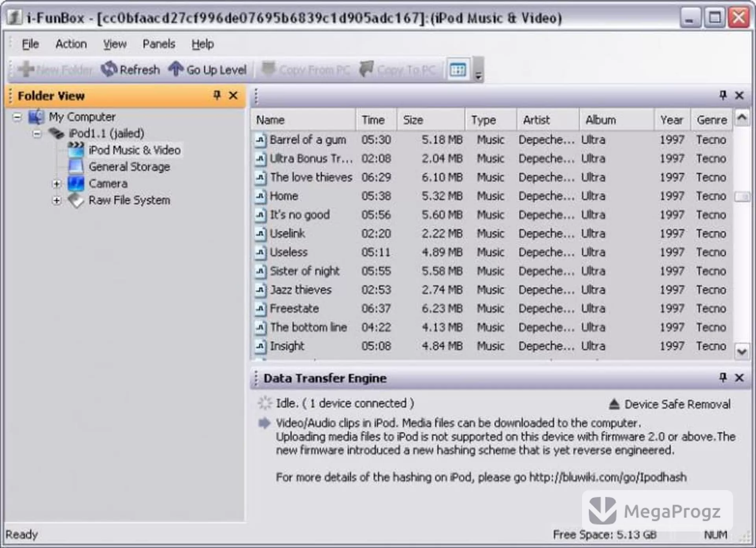Close the Data Transfer Engine panel
756x548 pixels.
point(739,377)
